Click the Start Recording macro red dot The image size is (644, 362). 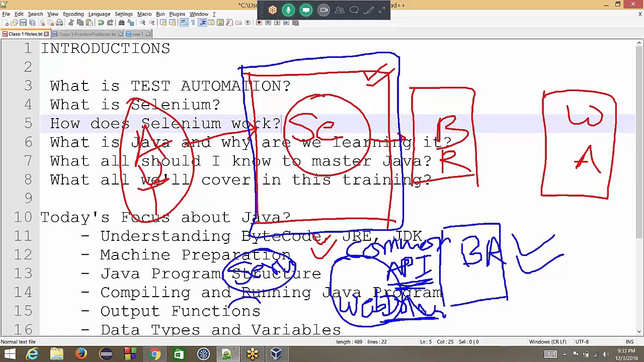[x=259, y=23]
